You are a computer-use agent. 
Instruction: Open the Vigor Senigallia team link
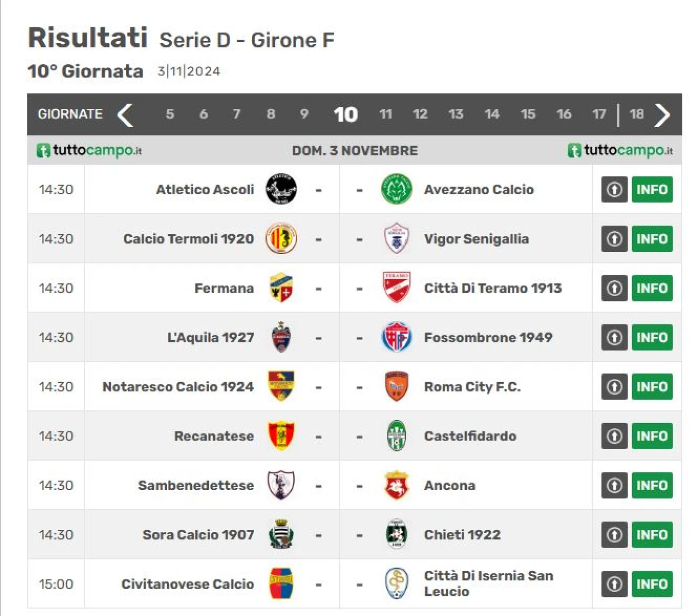(x=476, y=239)
